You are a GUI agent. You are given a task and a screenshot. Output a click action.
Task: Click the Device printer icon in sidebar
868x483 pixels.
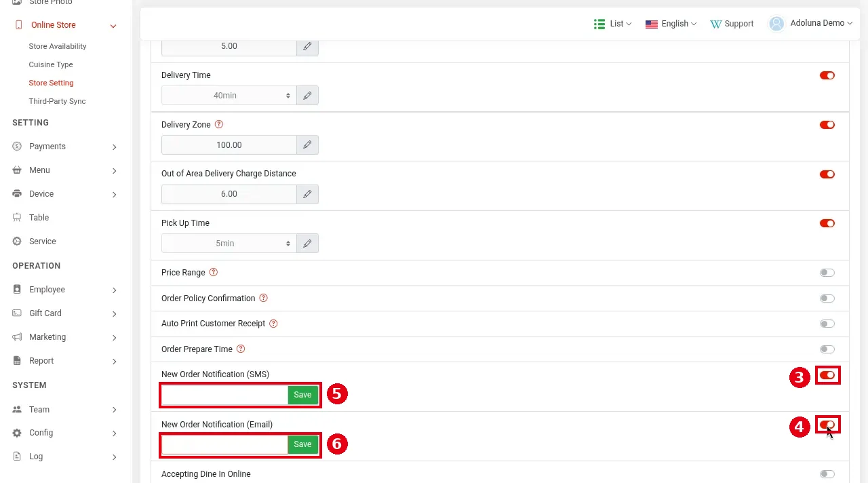coord(17,194)
